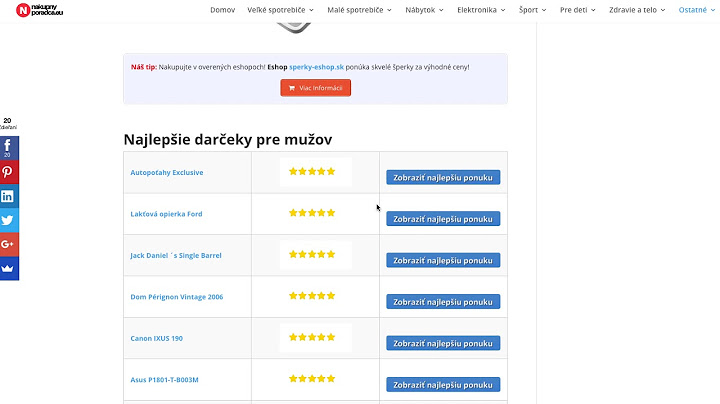
Task: Open Autopoťahy Exclusive product link
Action: [x=167, y=173]
